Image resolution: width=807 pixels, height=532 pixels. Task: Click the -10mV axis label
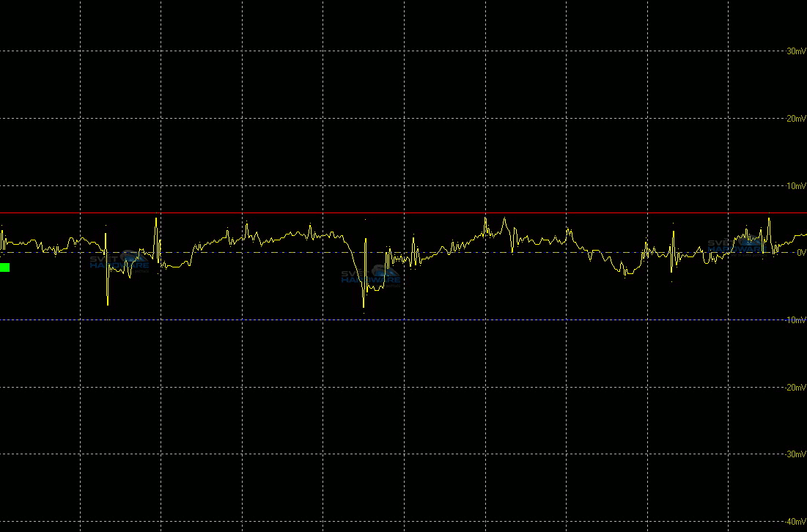(x=795, y=320)
